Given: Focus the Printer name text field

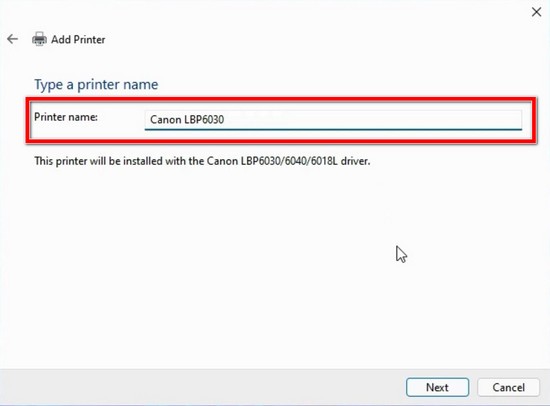Looking at the screenshot, I should tap(333, 120).
